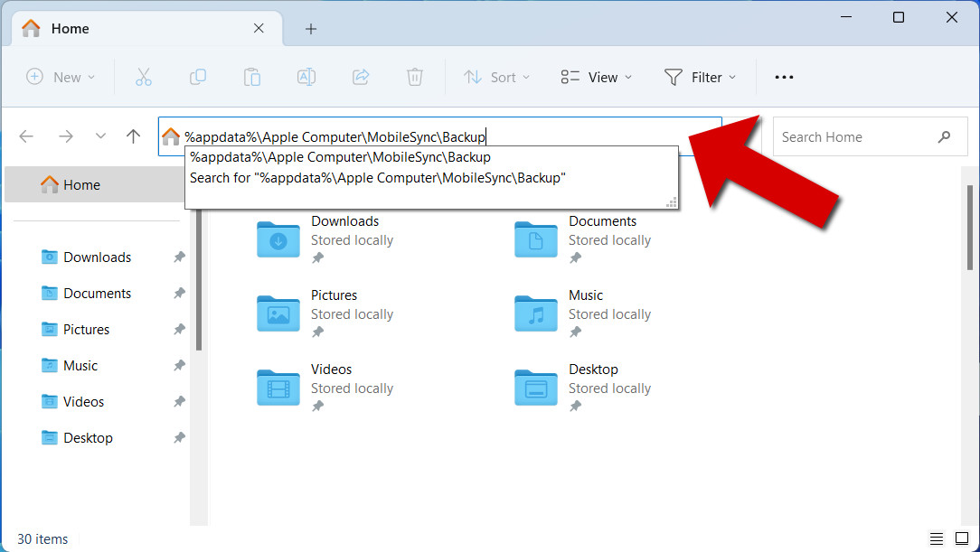980x552 pixels.
Task: Unpin Downloads using sidebar pin icon
Action: [179, 257]
